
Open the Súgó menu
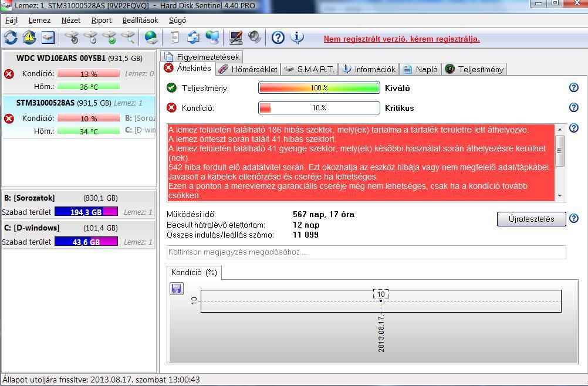coord(177,20)
